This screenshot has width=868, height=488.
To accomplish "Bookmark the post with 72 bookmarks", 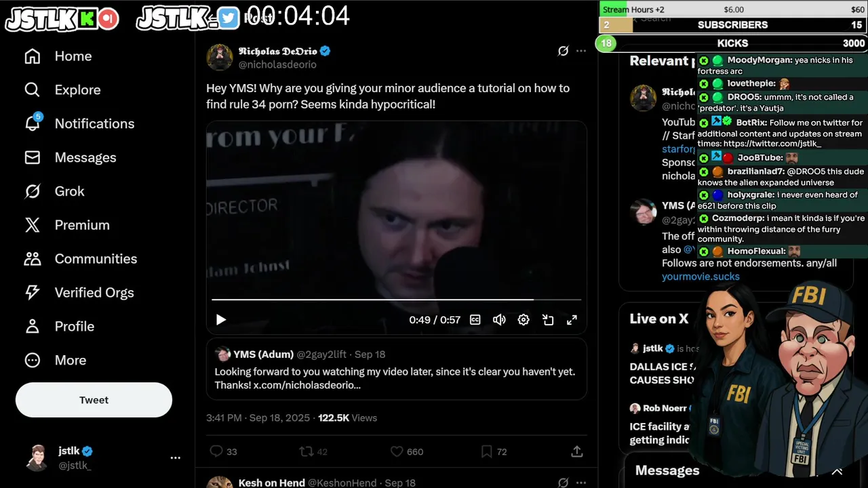I will click(494, 451).
